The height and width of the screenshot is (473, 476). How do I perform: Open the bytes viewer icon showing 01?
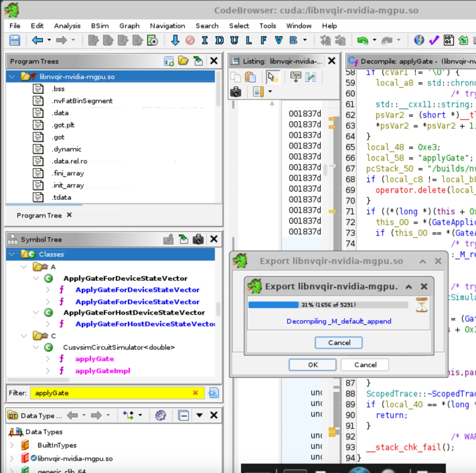coord(449,41)
